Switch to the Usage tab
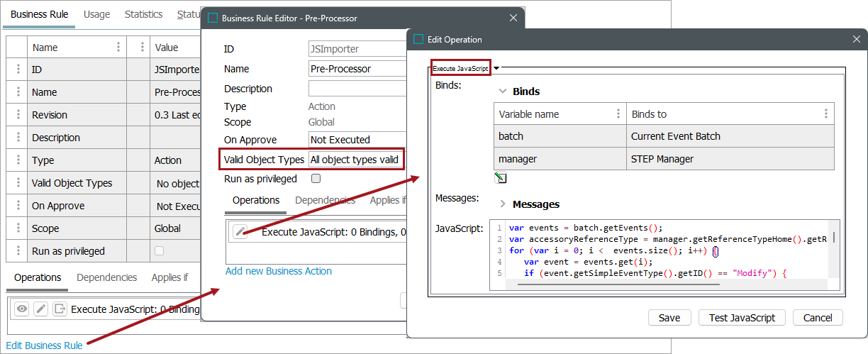The width and height of the screenshot is (868, 354). 96,14
